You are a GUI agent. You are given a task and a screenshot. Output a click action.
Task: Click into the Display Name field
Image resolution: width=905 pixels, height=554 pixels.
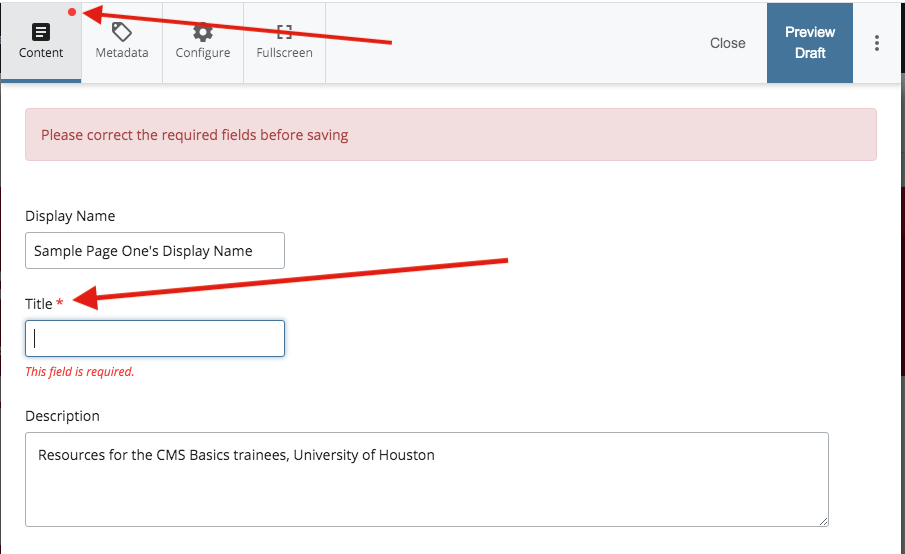(155, 250)
